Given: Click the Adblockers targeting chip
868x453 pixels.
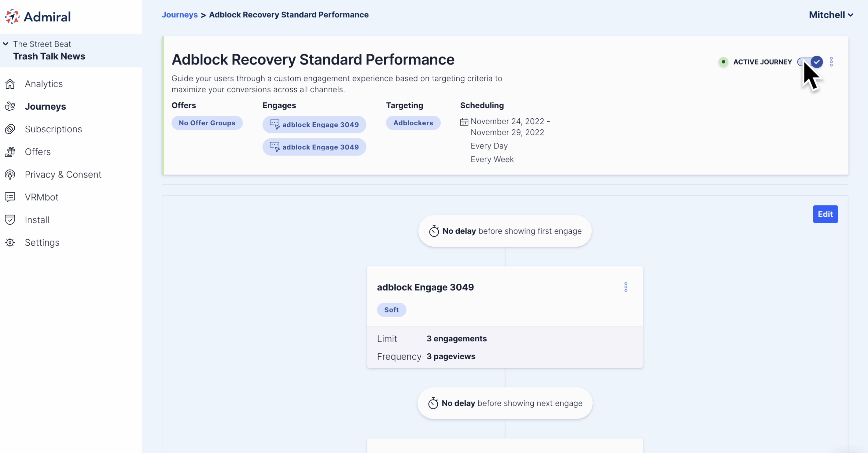Looking at the screenshot, I should (x=413, y=123).
